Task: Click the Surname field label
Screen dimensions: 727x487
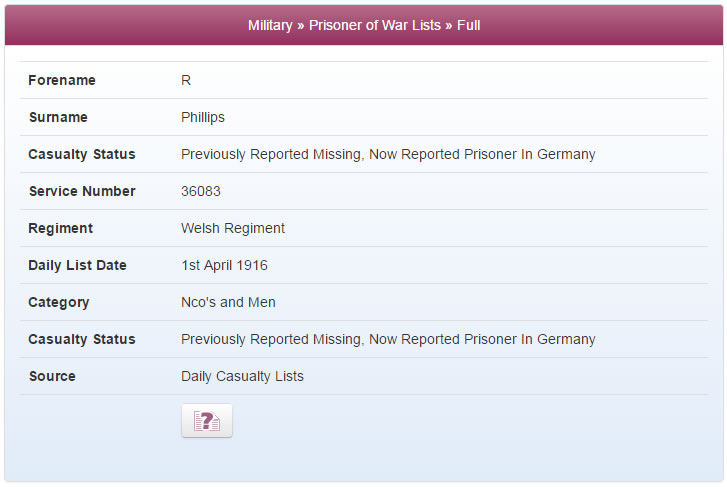Action: pos(58,117)
